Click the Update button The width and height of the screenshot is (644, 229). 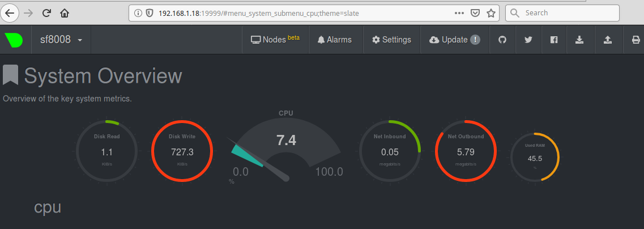point(455,40)
